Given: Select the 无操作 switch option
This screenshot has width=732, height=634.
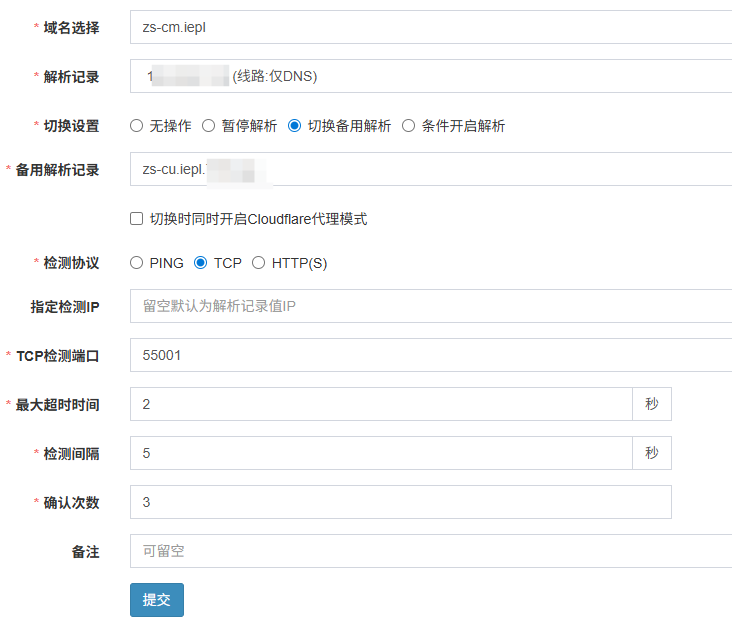Looking at the screenshot, I should [137, 126].
